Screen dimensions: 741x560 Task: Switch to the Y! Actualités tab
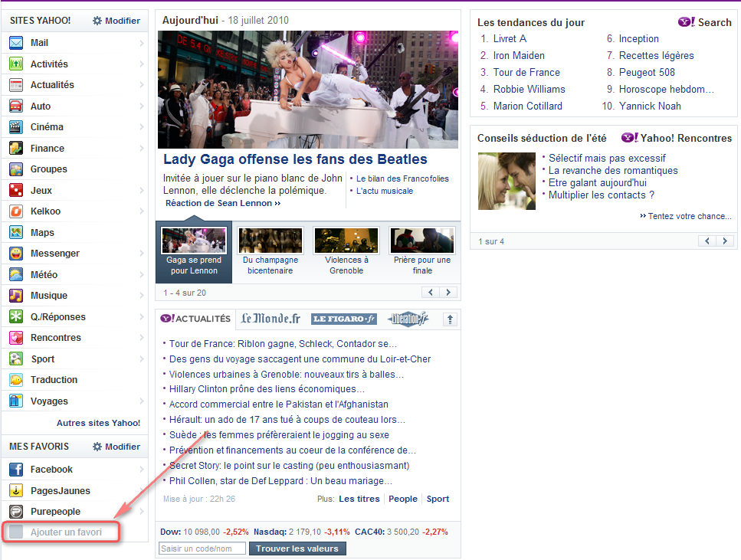point(195,319)
